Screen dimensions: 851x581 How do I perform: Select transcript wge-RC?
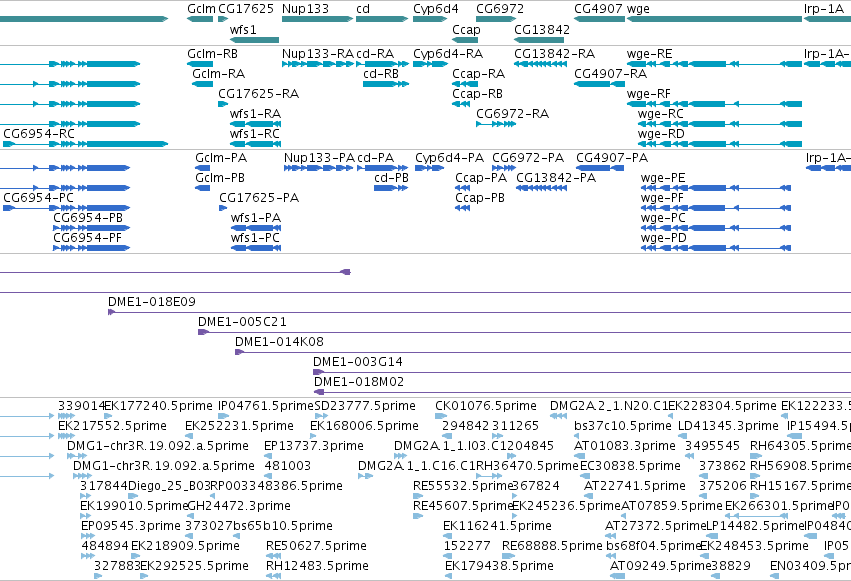(661, 114)
